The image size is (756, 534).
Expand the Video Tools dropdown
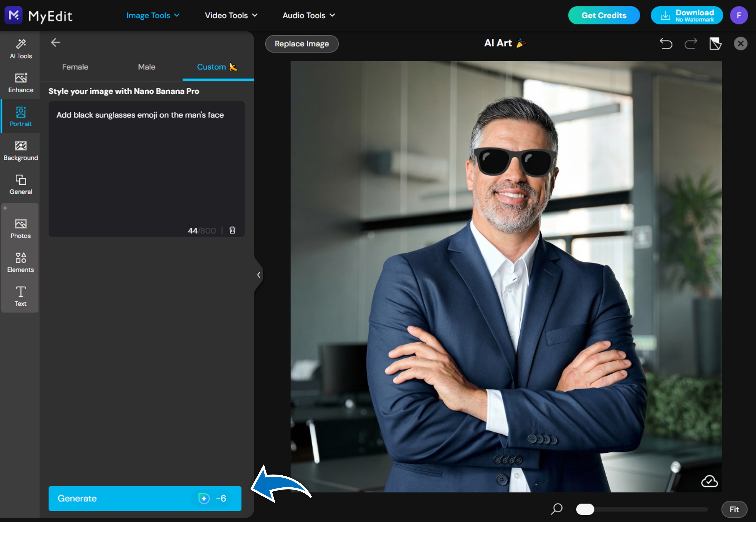tap(231, 15)
